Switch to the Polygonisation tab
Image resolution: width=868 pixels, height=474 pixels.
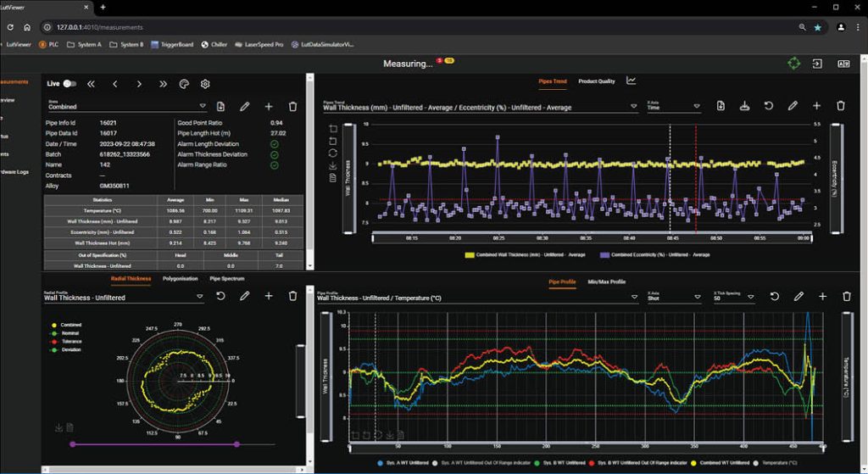coord(180,278)
